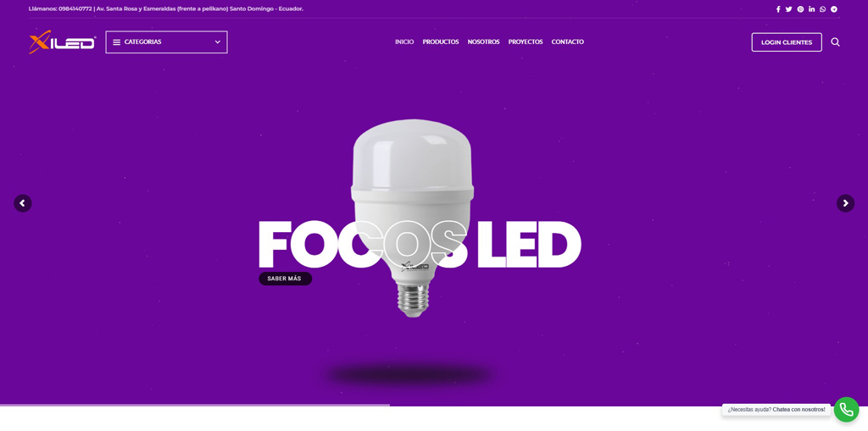
Task: Go to the XiLED logo homepage
Action: (x=62, y=42)
